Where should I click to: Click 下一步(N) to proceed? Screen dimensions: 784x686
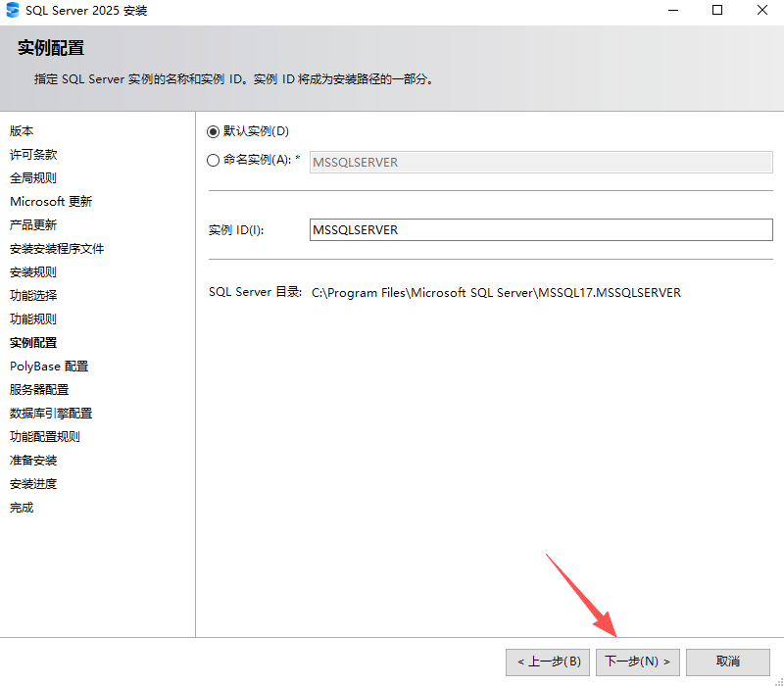(x=637, y=661)
